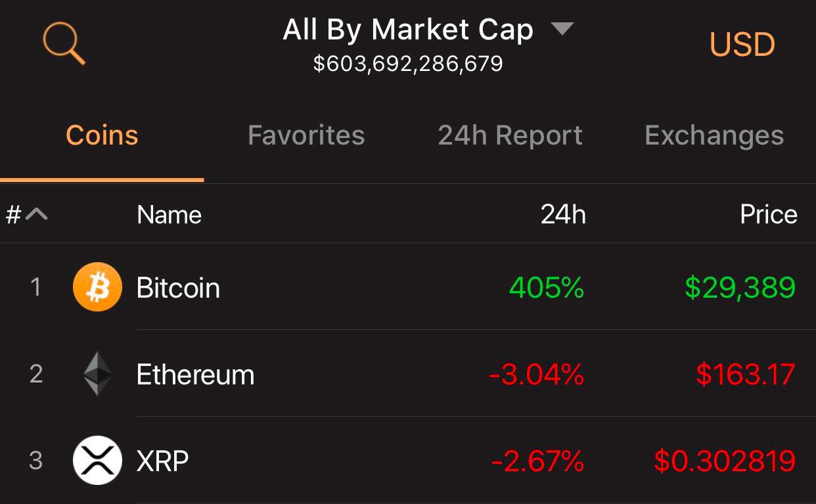Tap the XRP name label
816x504 pixels.
162,461
